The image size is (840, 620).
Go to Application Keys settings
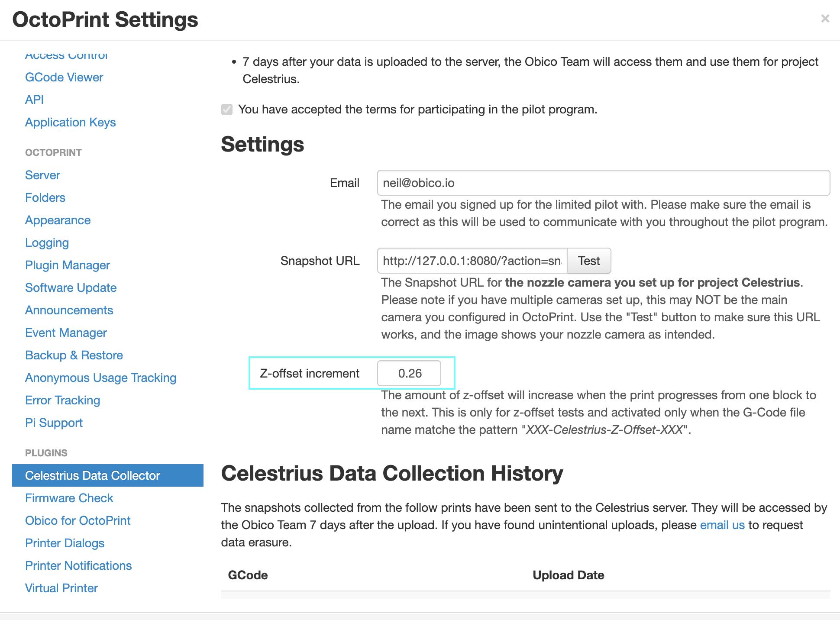[x=71, y=122]
